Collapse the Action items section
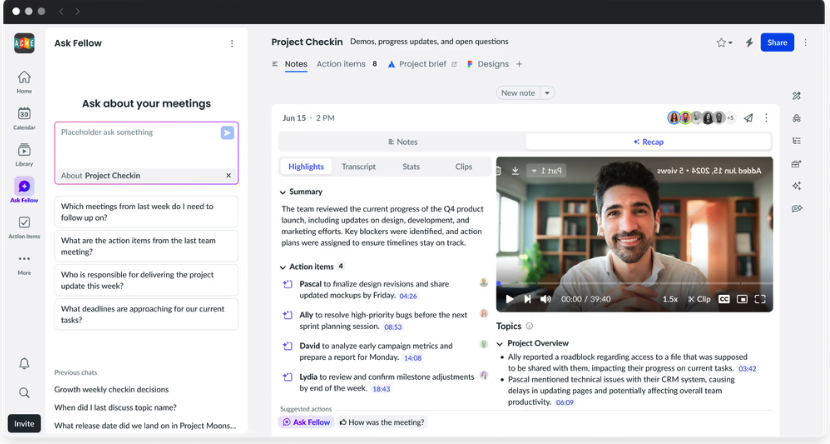 [x=283, y=267]
